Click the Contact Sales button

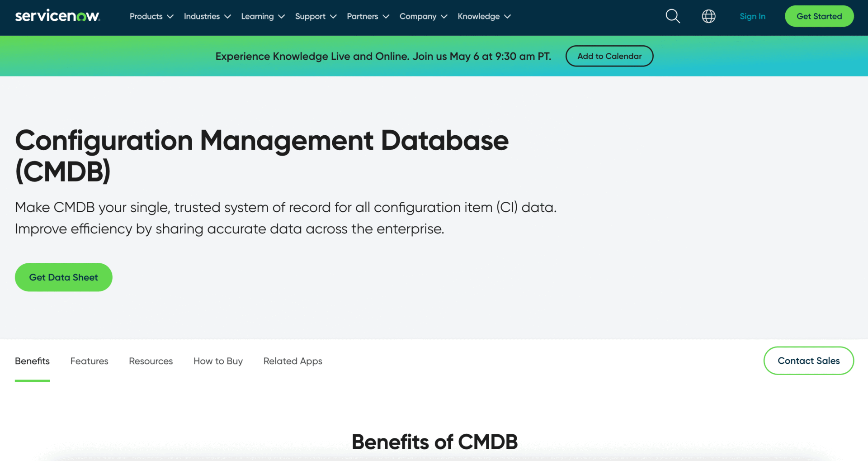click(x=808, y=361)
